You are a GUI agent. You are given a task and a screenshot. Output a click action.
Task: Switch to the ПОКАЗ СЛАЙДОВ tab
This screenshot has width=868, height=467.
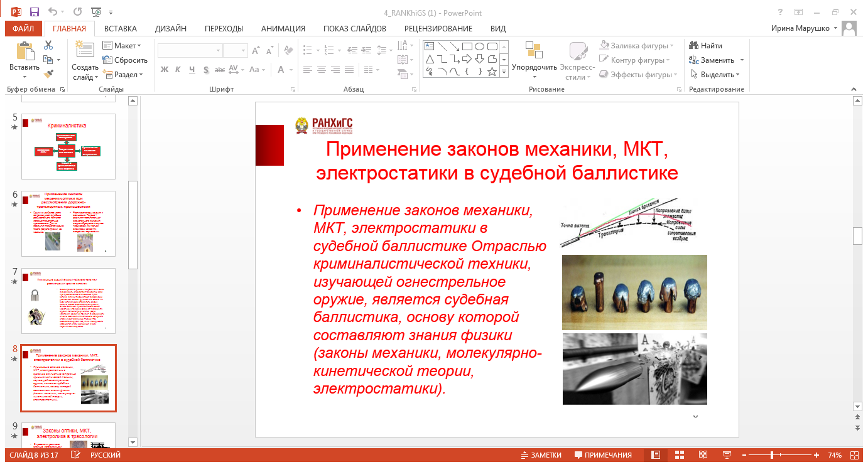coord(355,28)
